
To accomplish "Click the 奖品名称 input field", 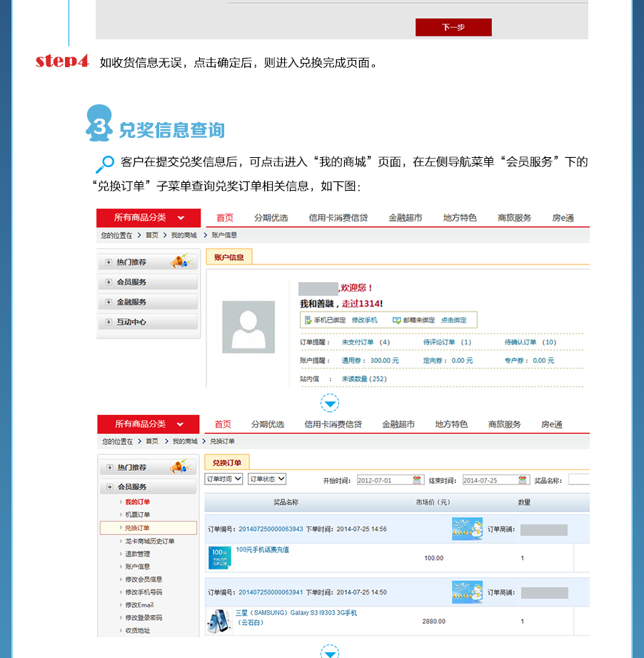I will [578, 480].
